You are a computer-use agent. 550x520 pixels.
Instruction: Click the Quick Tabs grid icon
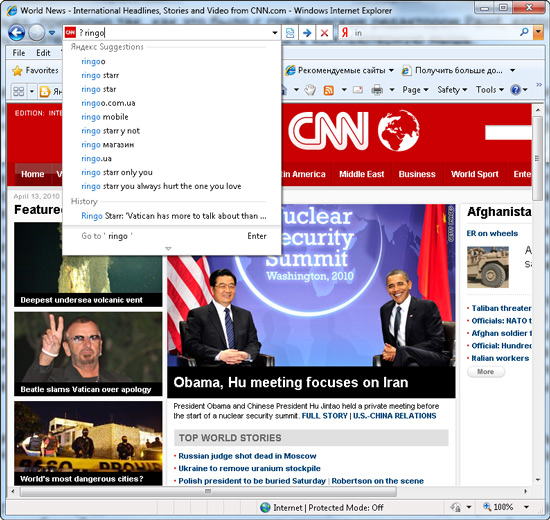click(x=18, y=91)
